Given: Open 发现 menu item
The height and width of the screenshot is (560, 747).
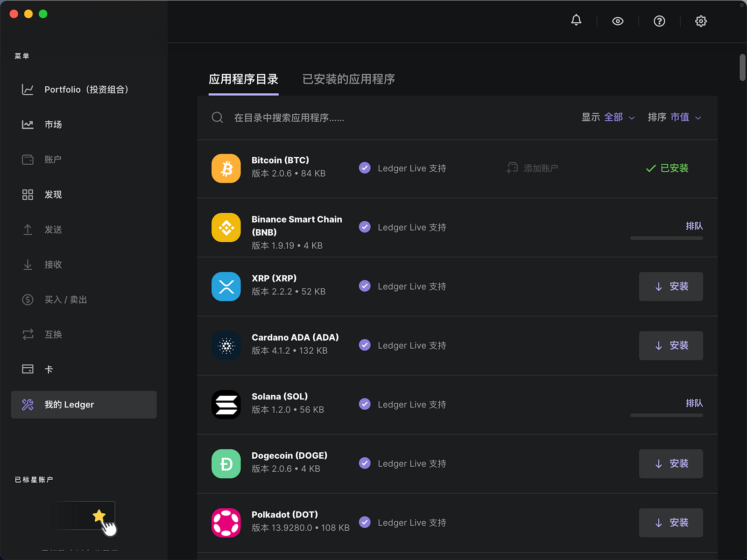Looking at the screenshot, I should pyautogui.click(x=84, y=195).
